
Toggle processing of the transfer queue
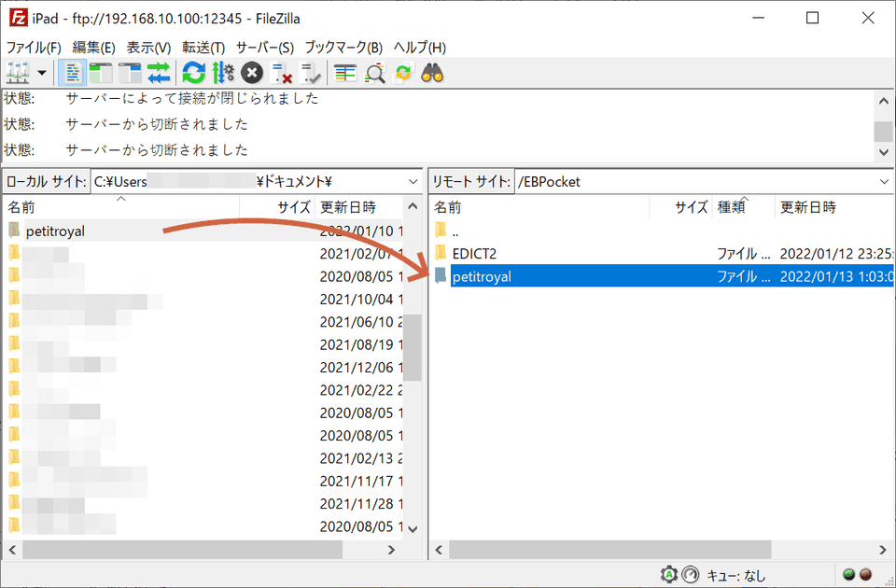[x=223, y=72]
